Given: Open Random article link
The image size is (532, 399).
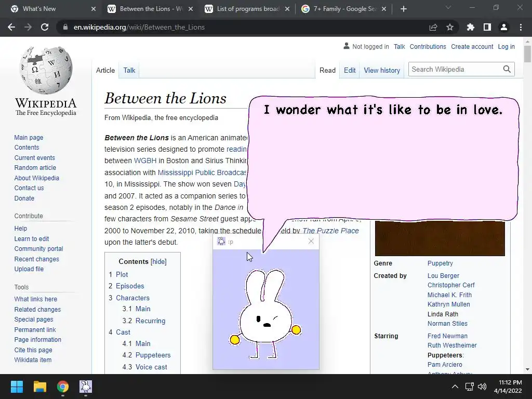Looking at the screenshot, I should coord(35,168).
